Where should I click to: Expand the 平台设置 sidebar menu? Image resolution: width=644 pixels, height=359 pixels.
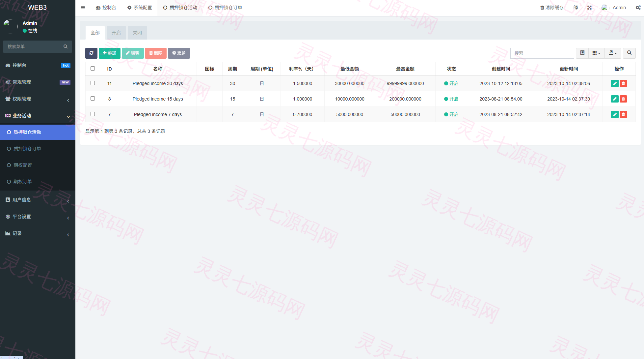point(38,217)
